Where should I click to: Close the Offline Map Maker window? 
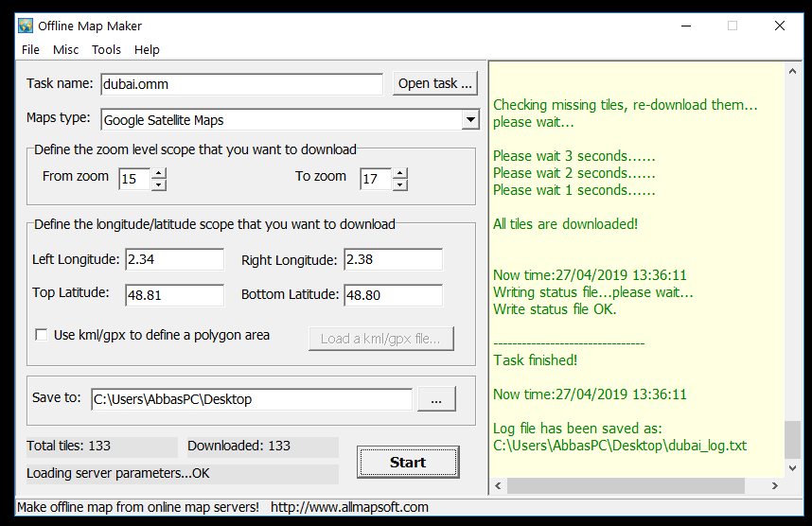tap(780, 26)
